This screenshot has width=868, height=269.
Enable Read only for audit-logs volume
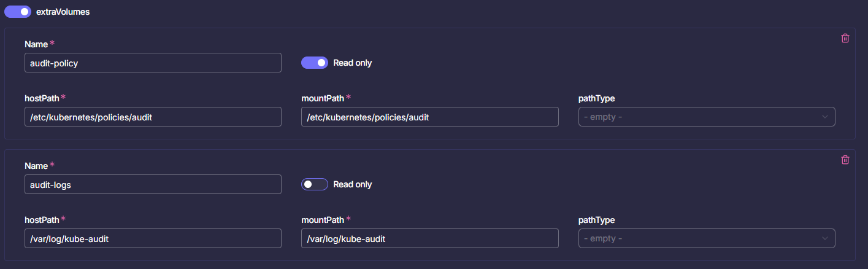[x=315, y=184]
